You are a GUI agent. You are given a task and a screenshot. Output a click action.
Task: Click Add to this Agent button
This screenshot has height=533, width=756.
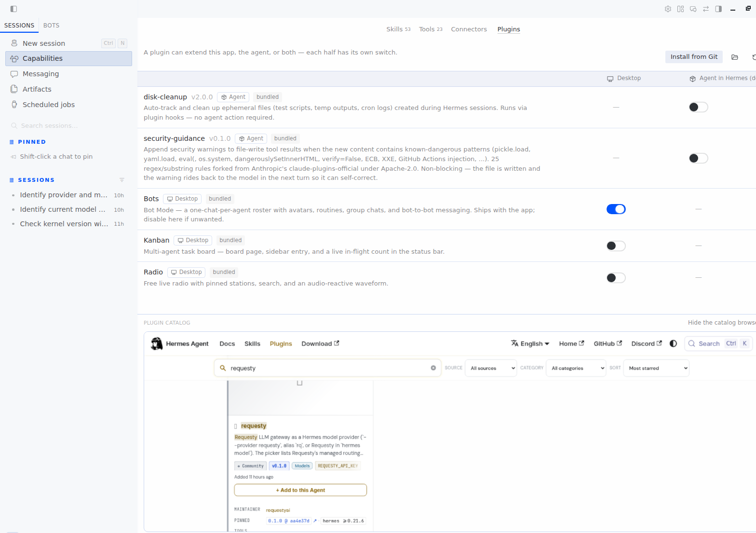(300, 490)
